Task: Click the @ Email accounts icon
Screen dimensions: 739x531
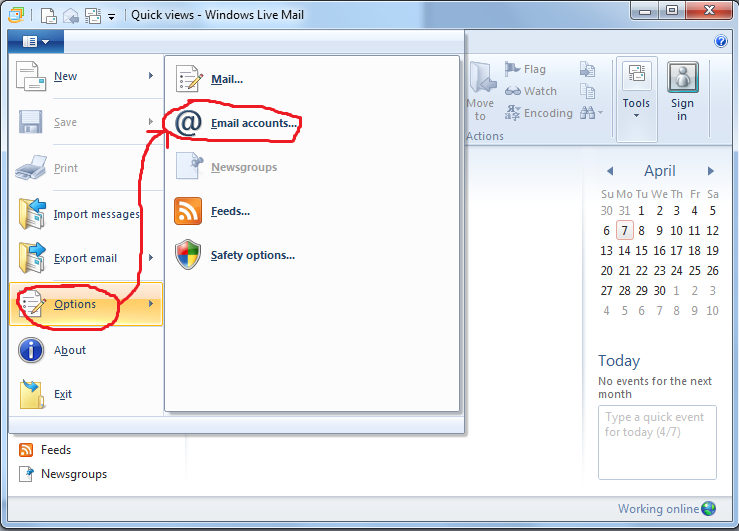Action: point(188,123)
